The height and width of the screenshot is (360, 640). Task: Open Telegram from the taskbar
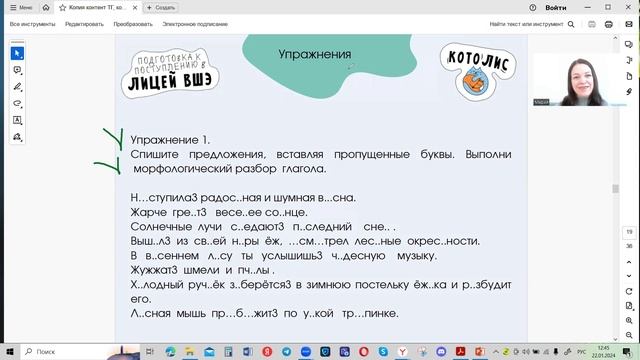(287, 351)
